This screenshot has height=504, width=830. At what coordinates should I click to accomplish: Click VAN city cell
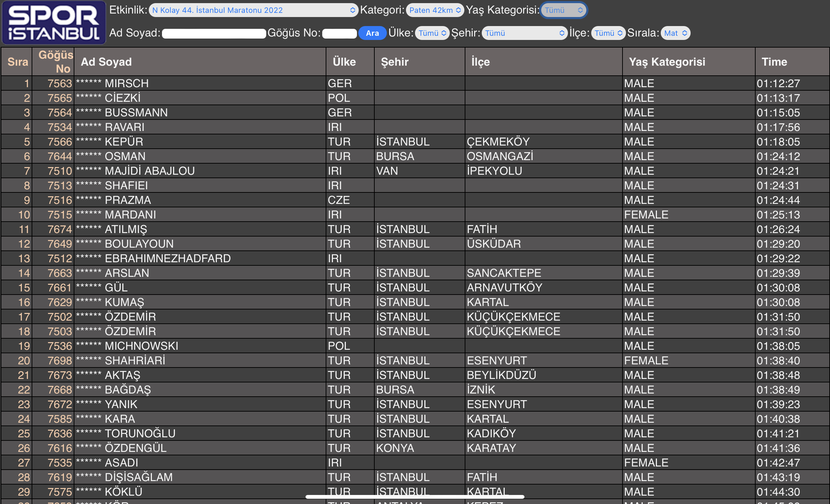tap(420, 171)
